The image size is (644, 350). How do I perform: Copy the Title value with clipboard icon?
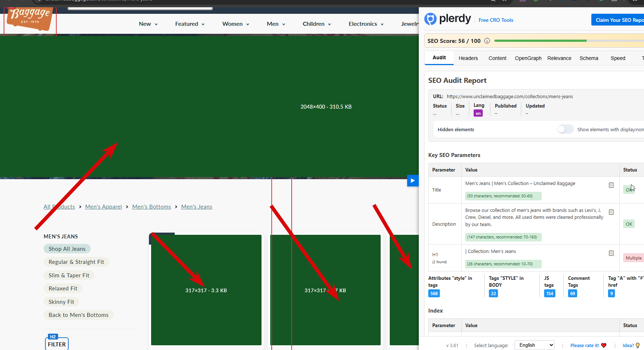pyautogui.click(x=611, y=185)
